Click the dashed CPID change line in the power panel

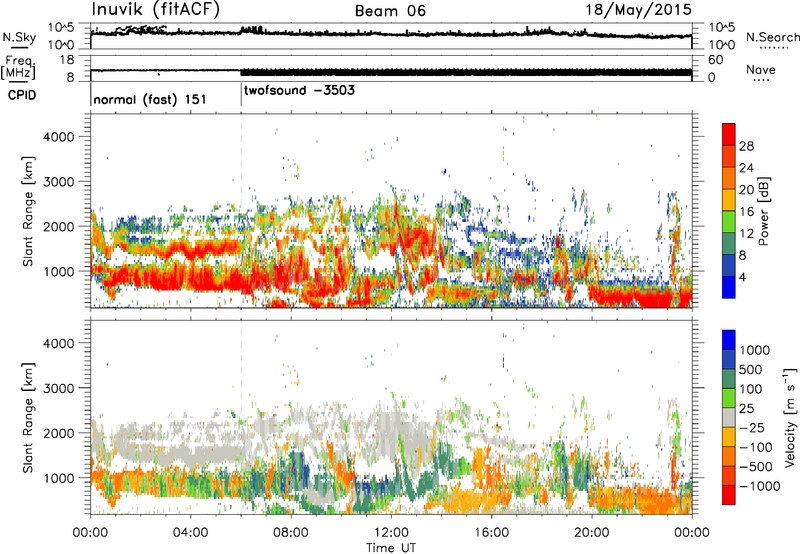point(241,211)
